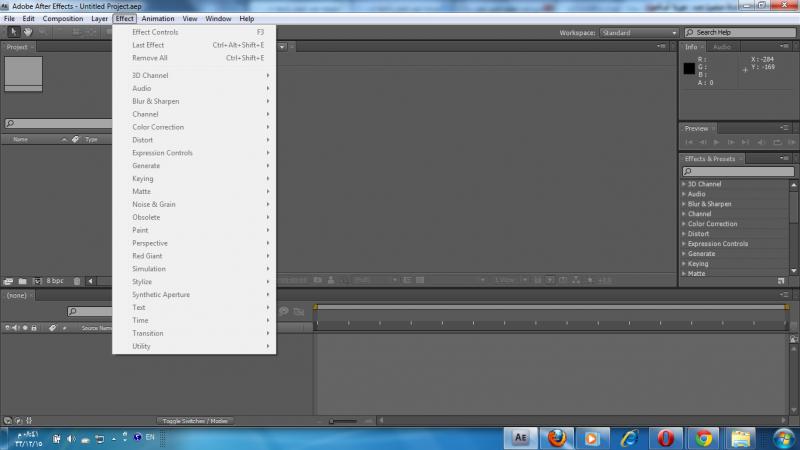Delete selected project items with trash icon
The height and width of the screenshot is (450, 800).
77,281
